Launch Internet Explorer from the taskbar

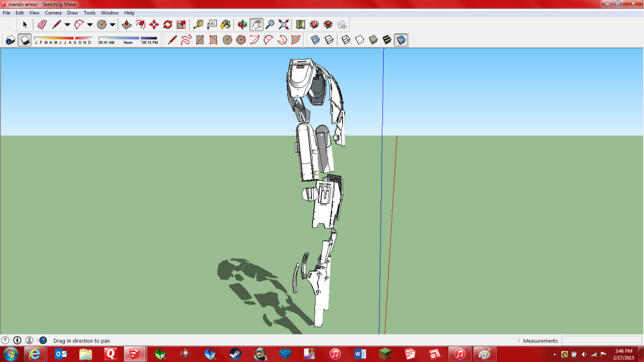[35, 354]
